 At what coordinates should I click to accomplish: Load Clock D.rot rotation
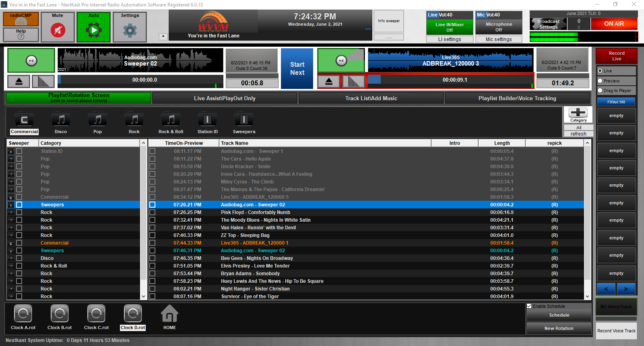(x=133, y=317)
